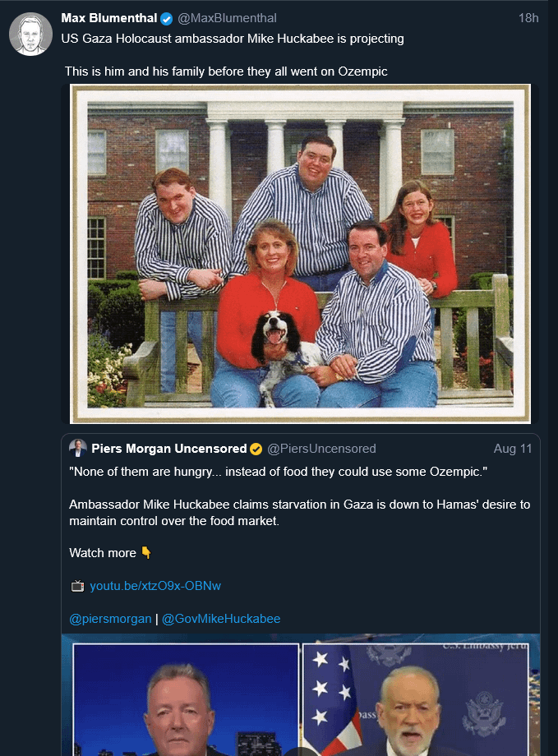
Task: Enlarge the family portrait photo
Action: (301, 254)
